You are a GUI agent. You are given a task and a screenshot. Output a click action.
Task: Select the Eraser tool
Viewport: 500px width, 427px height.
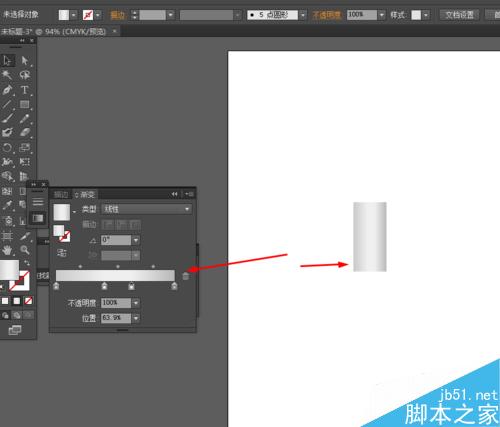pos(24,133)
